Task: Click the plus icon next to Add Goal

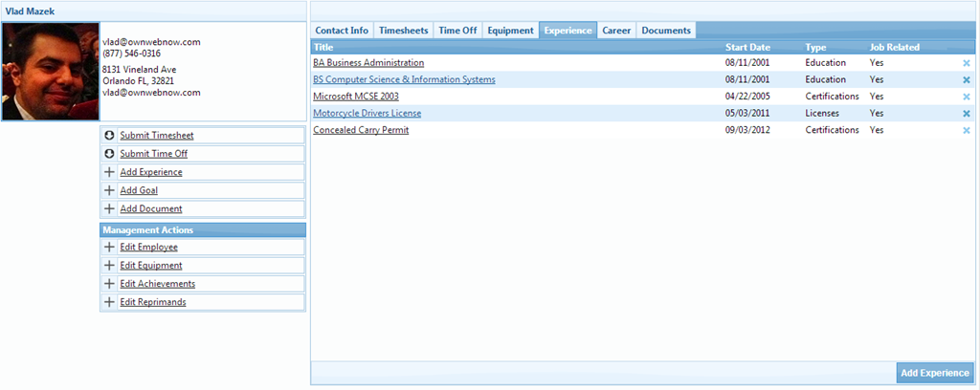Action: [109, 191]
